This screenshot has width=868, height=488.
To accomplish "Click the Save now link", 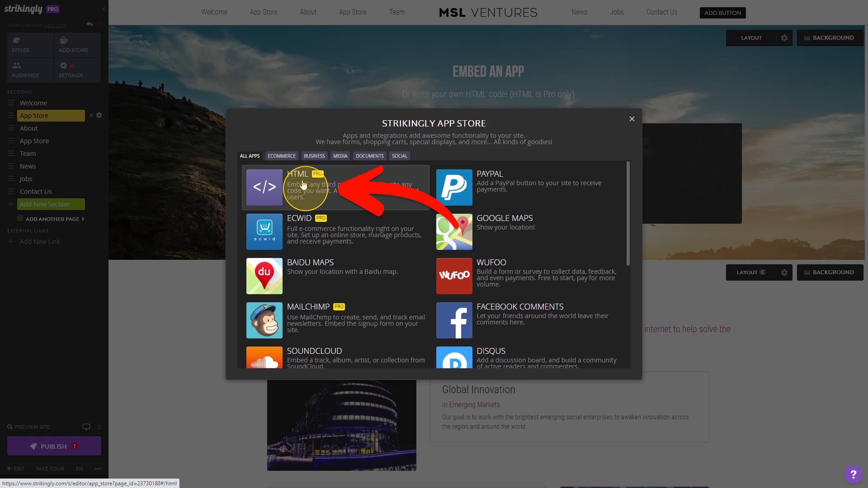I will 55,25.
